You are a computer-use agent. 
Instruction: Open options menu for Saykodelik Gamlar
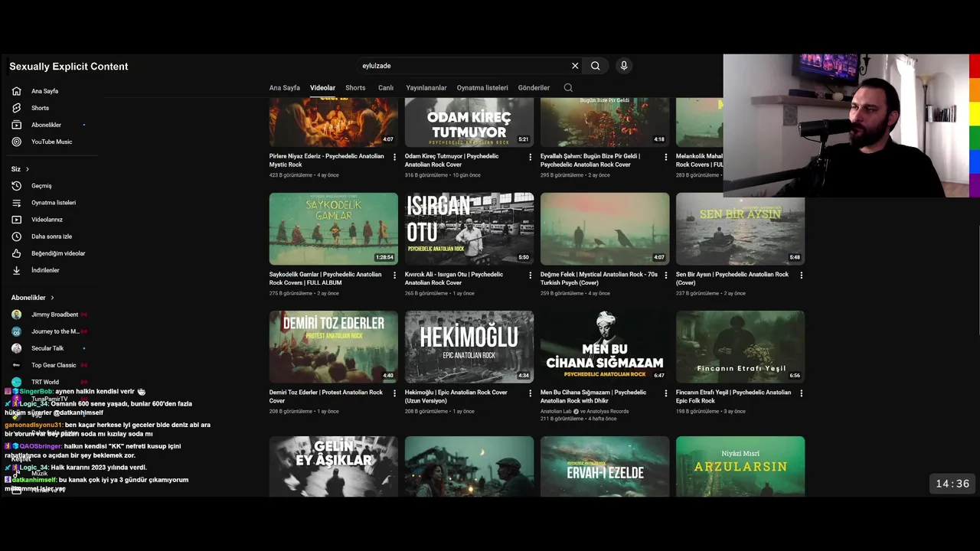tap(395, 275)
